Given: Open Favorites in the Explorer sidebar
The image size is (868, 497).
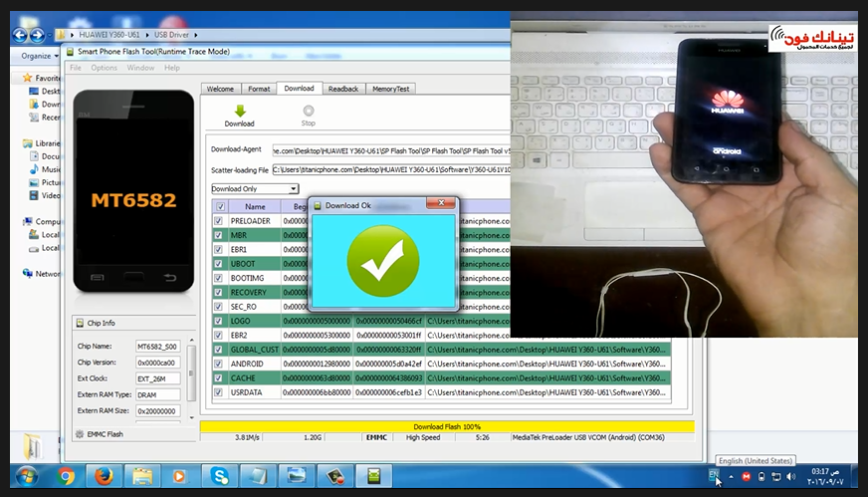Looking at the screenshot, I should click(41, 78).
